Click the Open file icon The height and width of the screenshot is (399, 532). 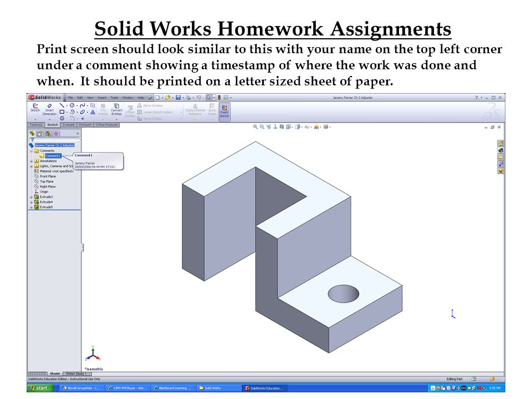coord(167,98)
